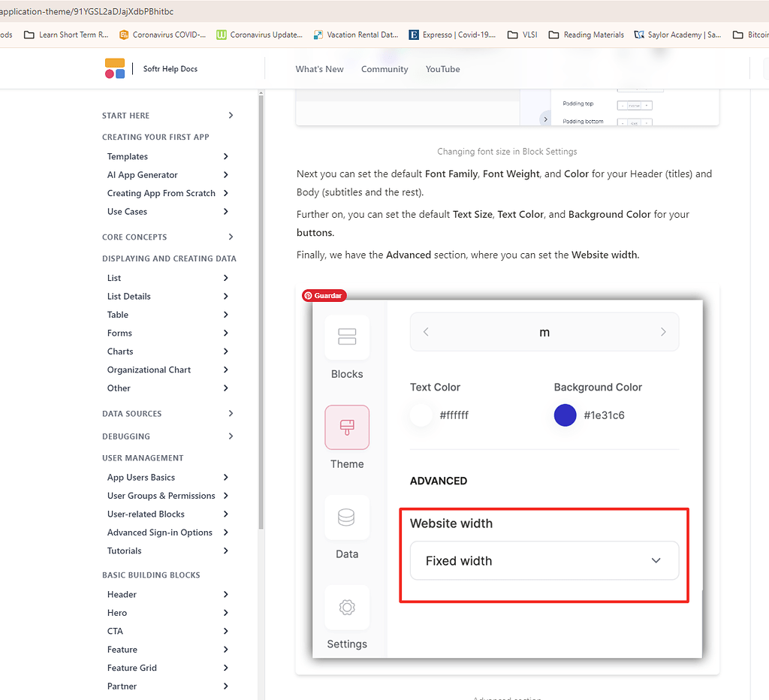
Task: Open the Community menu item
Action: pyautogui.click(x=384, y=68)
